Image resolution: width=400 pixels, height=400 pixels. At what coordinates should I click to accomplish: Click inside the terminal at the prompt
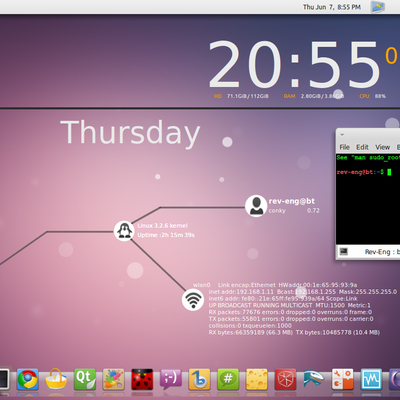(389, 172)
